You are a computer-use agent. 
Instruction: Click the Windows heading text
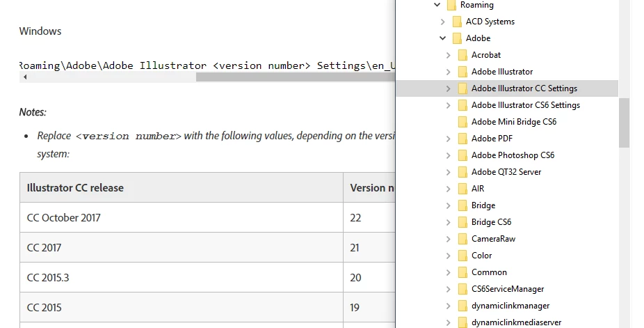(40, 31)
